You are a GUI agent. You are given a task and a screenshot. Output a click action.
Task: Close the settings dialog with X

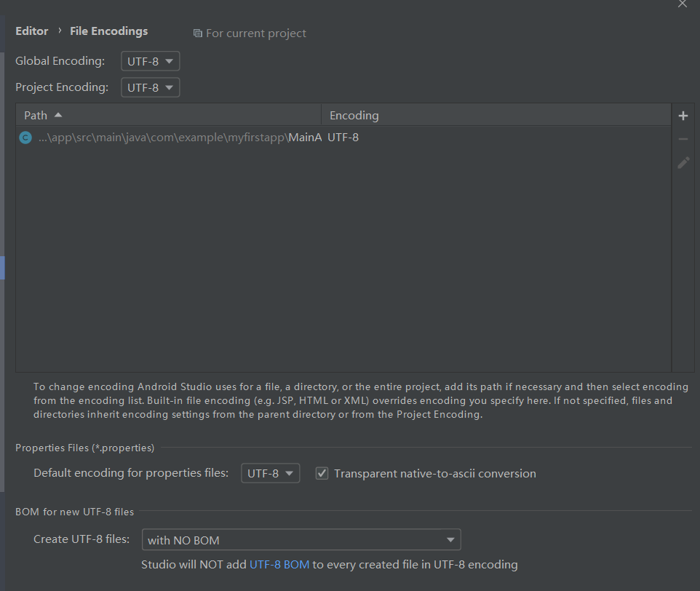(682, 4)
